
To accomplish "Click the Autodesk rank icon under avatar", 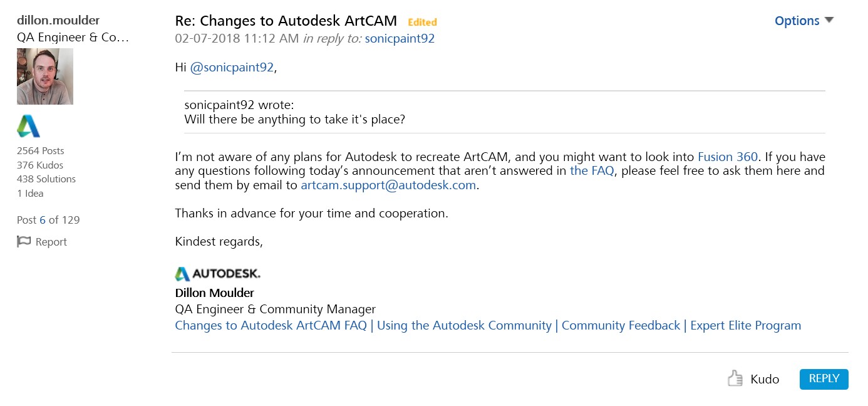I will point(28,127).
